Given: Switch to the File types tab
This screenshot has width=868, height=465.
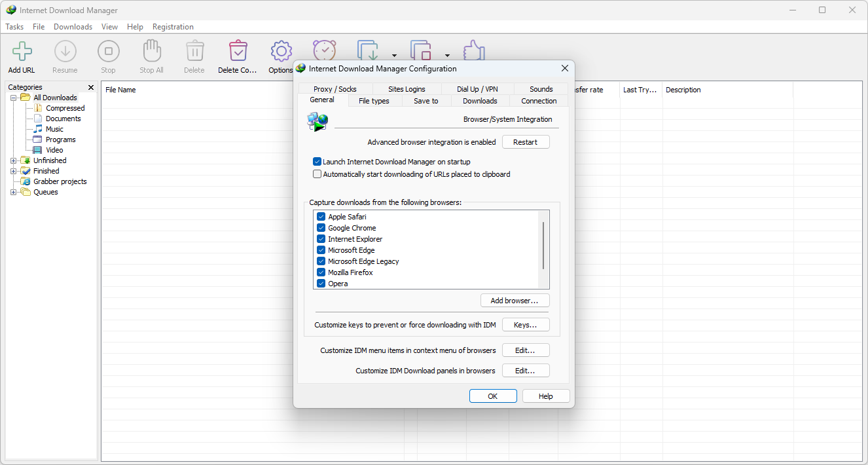Looking at the screenshot, I should pos(374,101).
